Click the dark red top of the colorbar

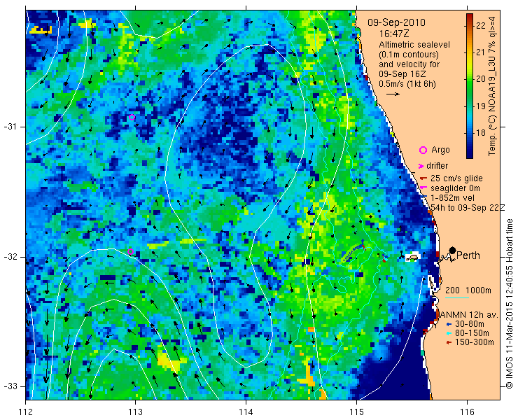click(x=470, y=16)
